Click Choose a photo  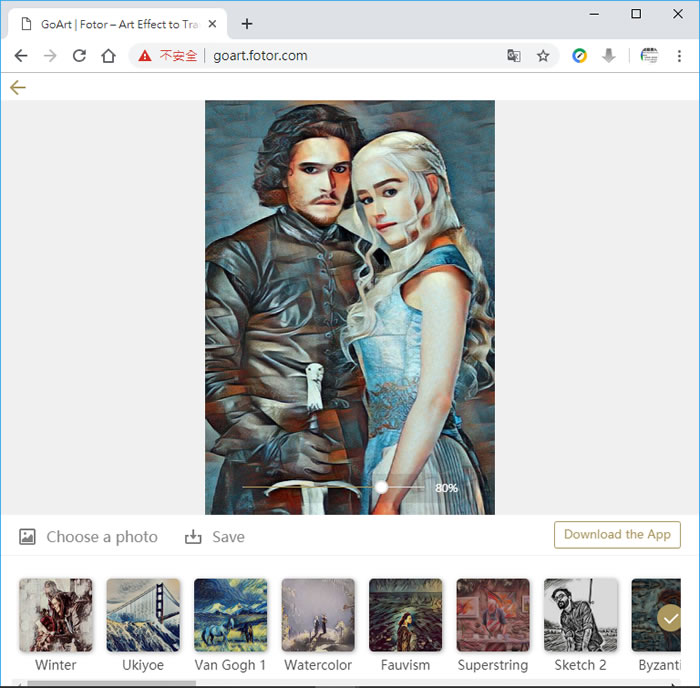pos(88,537)
